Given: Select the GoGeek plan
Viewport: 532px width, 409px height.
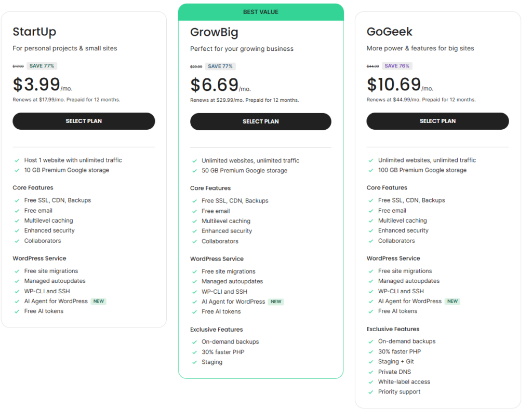Looking at the screenshot, I should [x=437, y=121].
